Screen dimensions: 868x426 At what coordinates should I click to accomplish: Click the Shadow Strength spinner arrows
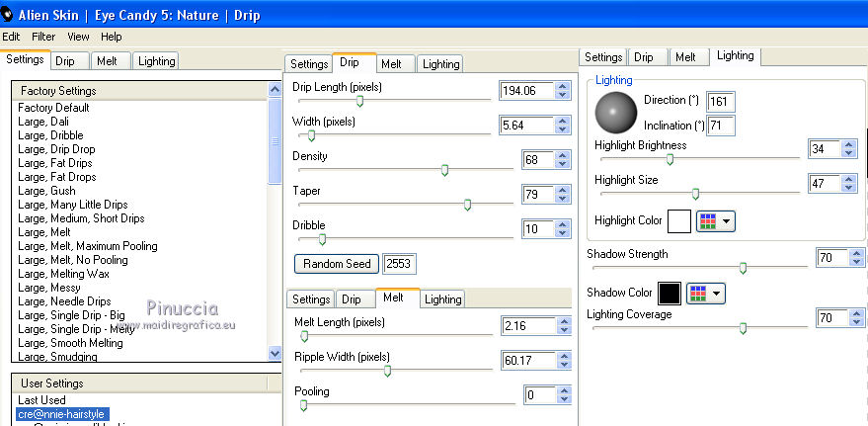(857, 258)
